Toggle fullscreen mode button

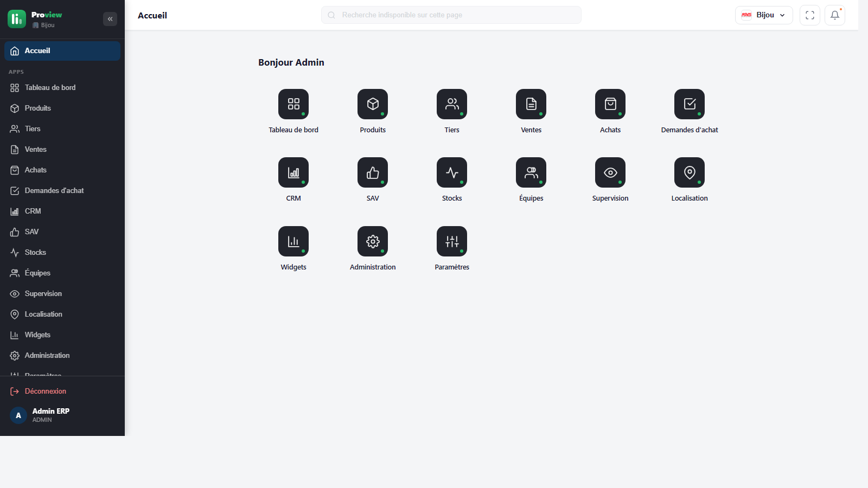coord(810,15)
